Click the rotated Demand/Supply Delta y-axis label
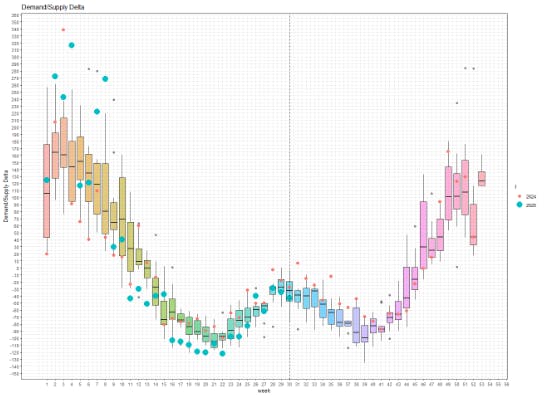Screen dimensions: 547x396 [6, 196]
